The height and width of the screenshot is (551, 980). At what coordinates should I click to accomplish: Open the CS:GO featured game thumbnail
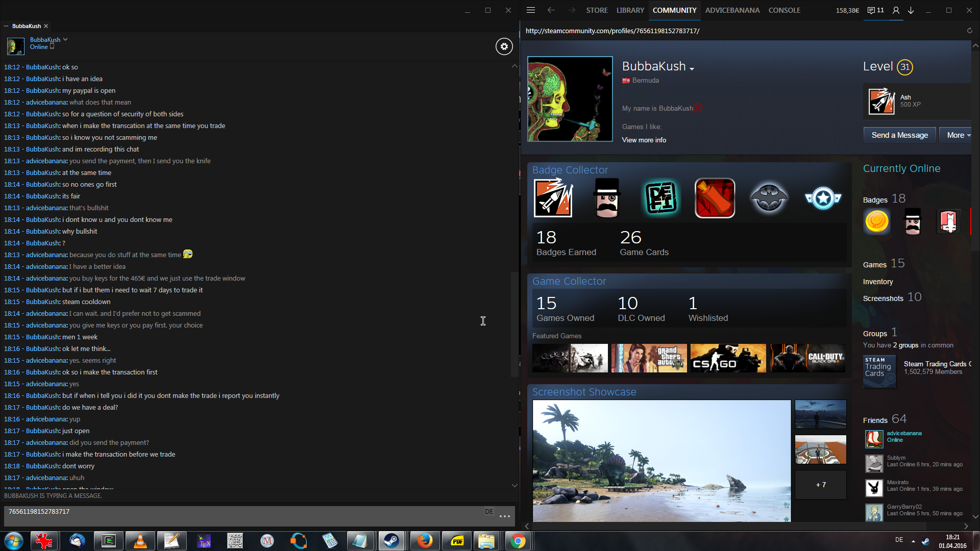point(728,358)
